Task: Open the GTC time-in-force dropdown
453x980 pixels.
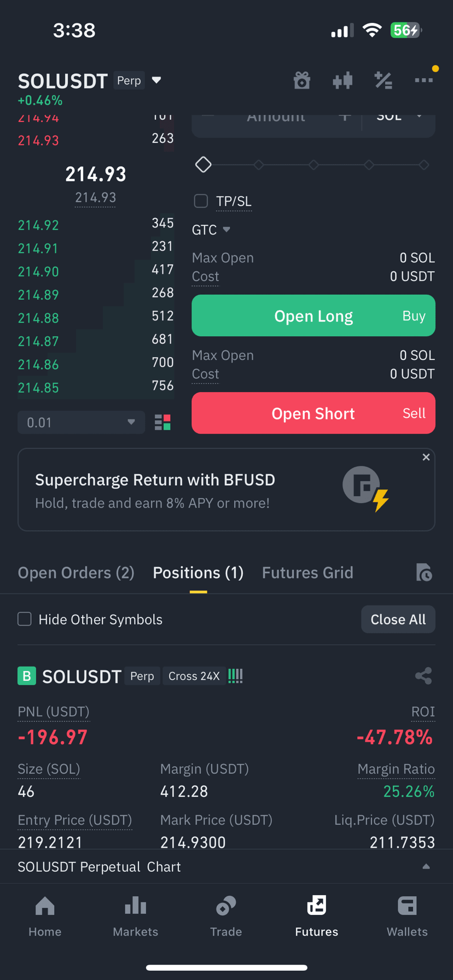Action: (211, 230)
